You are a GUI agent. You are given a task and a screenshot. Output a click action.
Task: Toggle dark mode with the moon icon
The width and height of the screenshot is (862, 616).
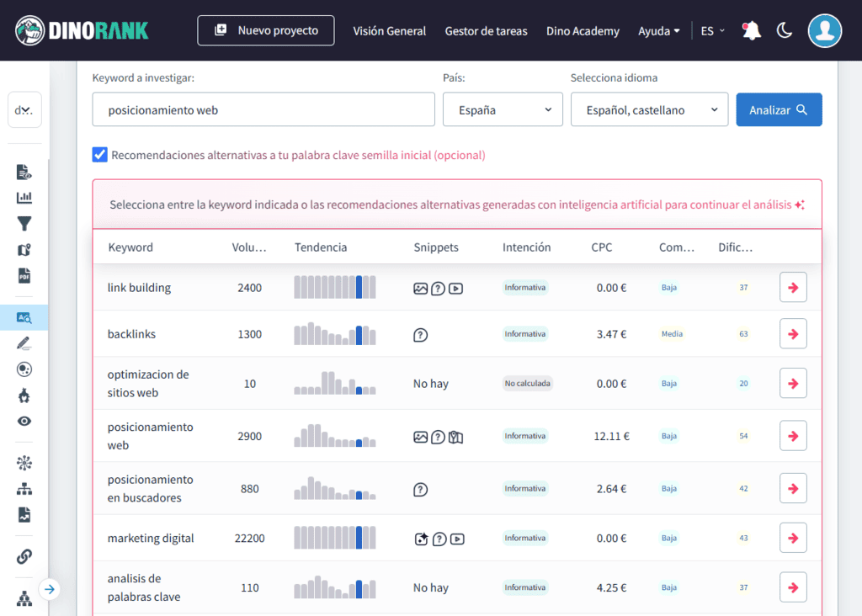click(x=784, y=31)
